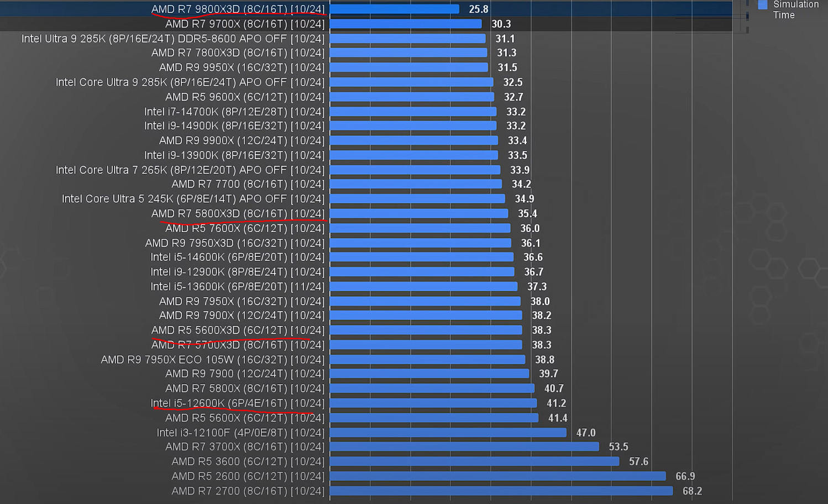This screenshot has height=504, width=828.
Task: Click the 36.0 value for the 7600X
Action: (530, 228)
